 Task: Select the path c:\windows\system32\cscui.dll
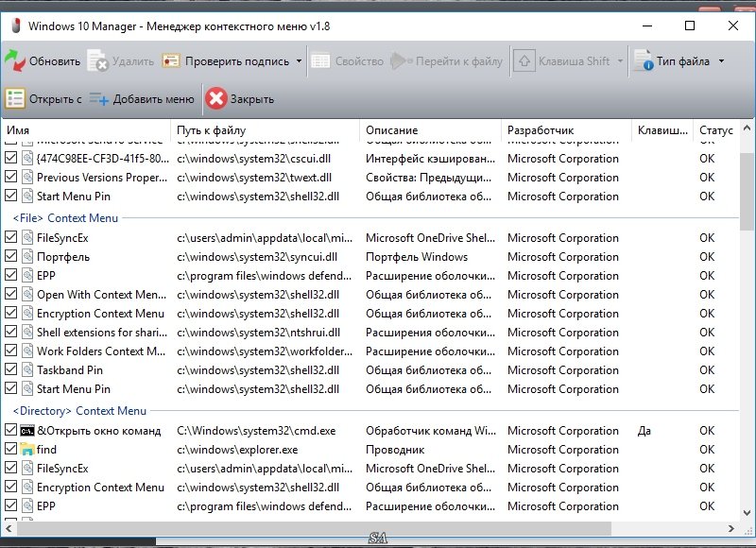click(253, 159)
